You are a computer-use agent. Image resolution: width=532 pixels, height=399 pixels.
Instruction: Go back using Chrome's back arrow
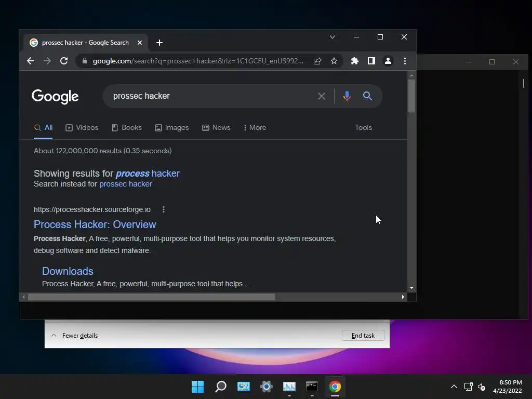tap(31, 61)
